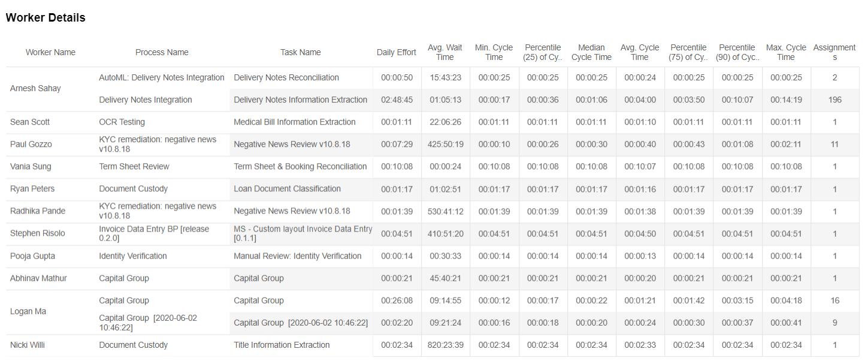The image size is (868, 361).
Task: Click daily effort value 00:26:08
Action: pyautogui.click(x=397, y=300)
